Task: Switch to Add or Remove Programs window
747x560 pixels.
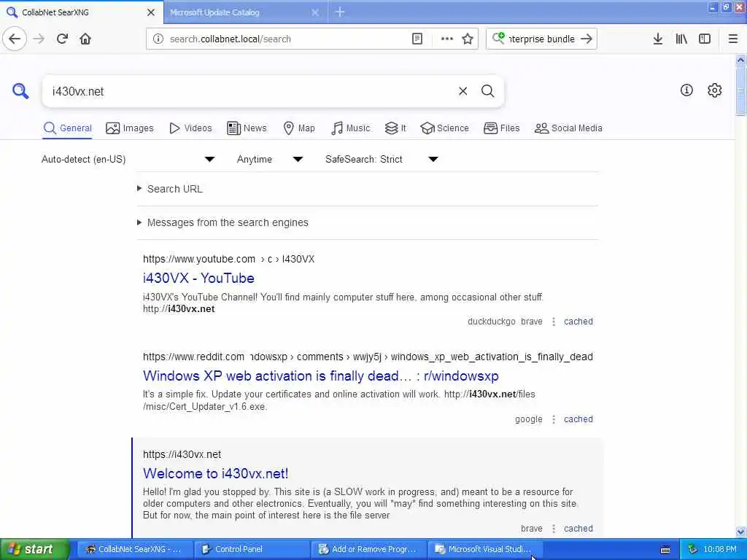Action: (x=369, y=550)
